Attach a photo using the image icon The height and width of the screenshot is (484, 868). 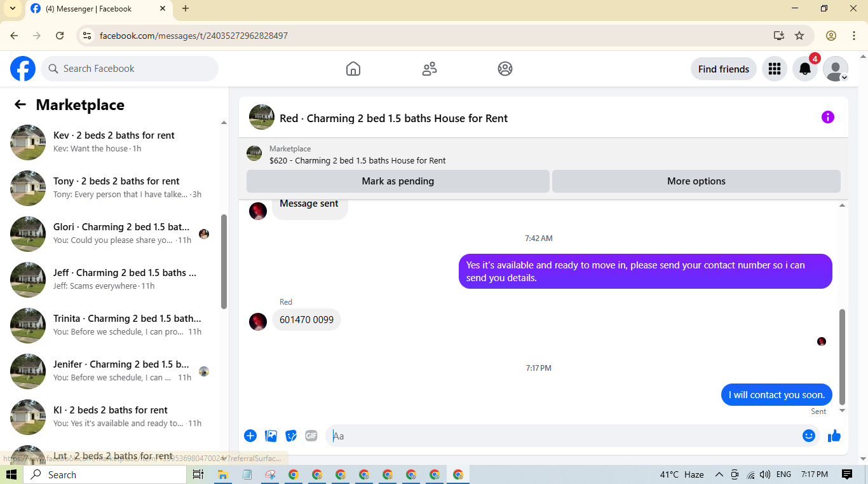point(271,436)
